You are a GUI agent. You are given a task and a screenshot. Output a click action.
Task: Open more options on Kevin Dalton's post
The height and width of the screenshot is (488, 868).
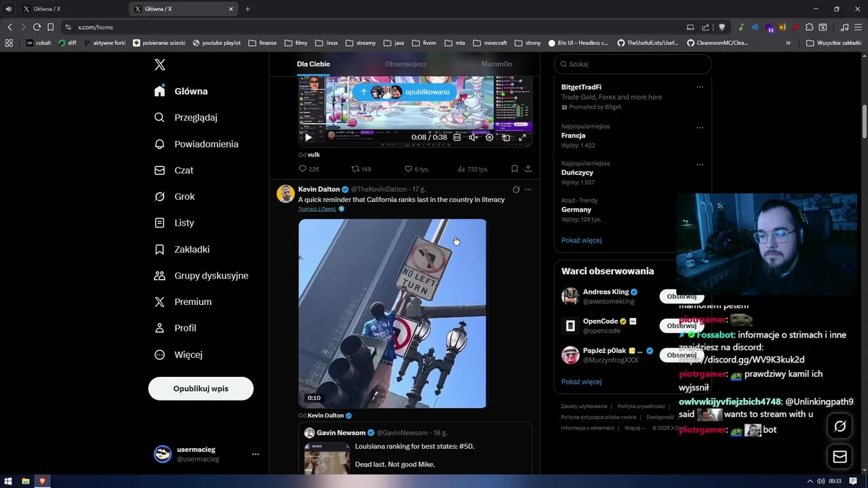pos(528,190)
